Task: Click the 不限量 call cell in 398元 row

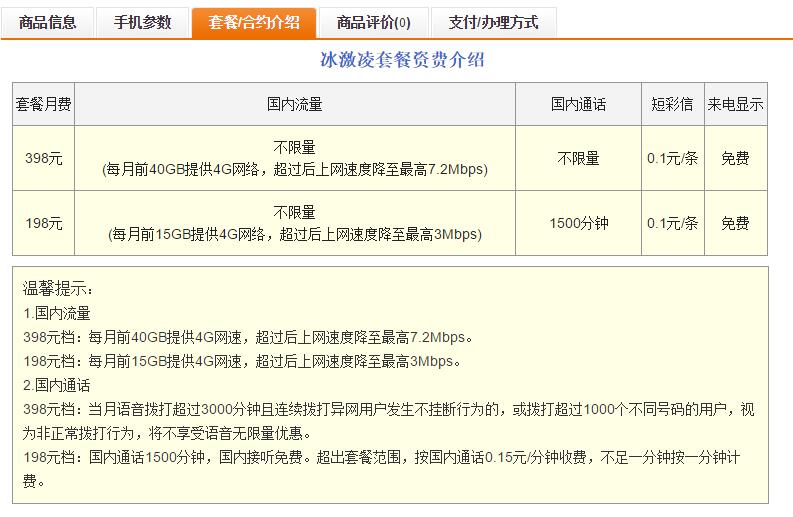Action: pyautogui.click(x=578, y=158)
